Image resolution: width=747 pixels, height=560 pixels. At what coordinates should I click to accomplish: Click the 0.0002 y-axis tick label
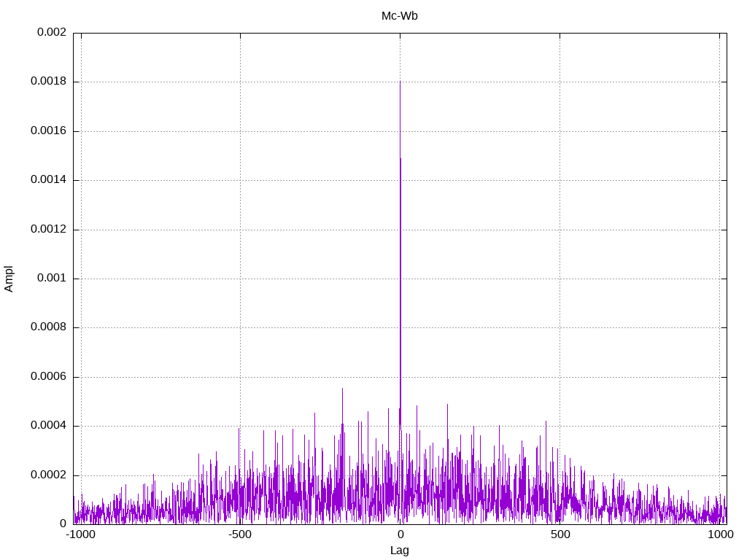(x=48, y=475)
